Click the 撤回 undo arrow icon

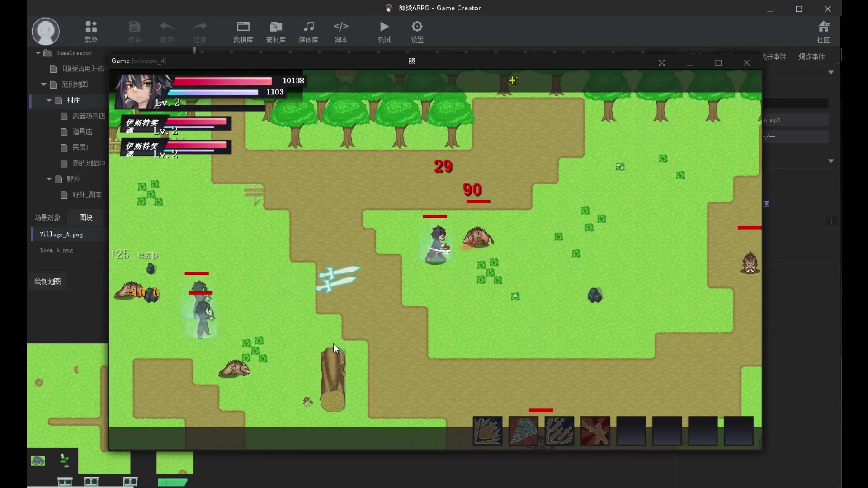pyautogui.click(x=167, y=31)
